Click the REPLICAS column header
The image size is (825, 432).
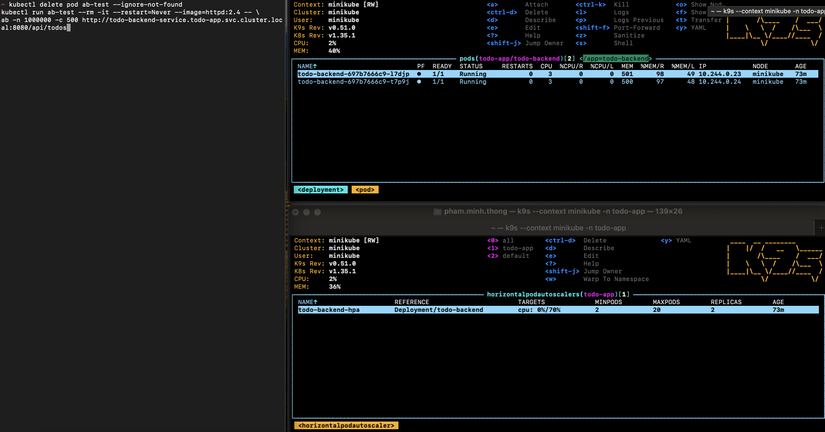(x=726, y=302)
